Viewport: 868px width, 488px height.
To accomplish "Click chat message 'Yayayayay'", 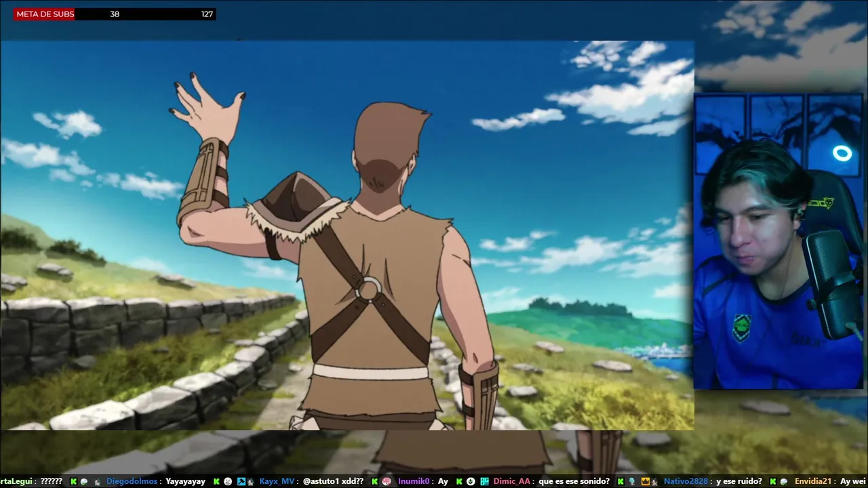I will 186,481.
